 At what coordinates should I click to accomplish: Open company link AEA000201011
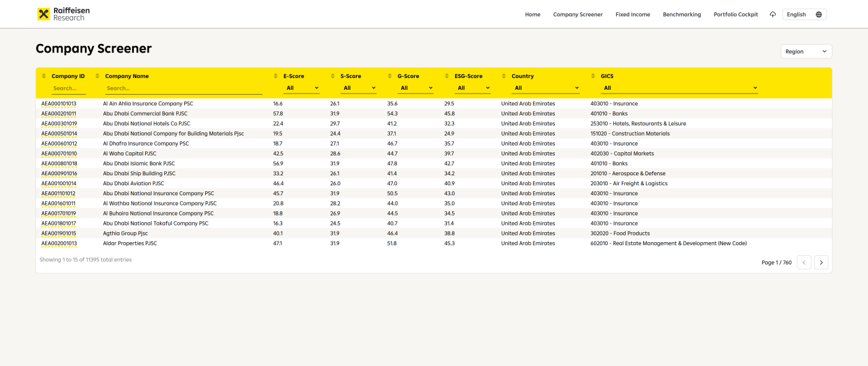59,114
